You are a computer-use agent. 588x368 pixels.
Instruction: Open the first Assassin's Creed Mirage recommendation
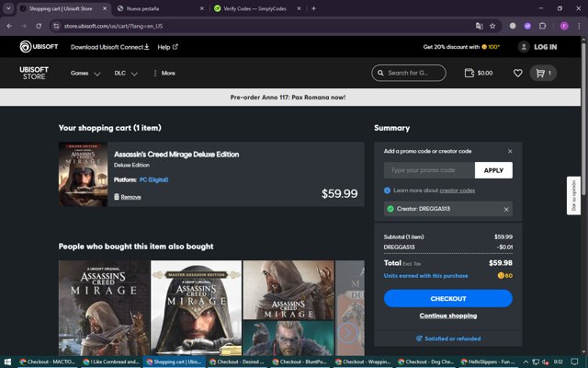click(104, 308)
